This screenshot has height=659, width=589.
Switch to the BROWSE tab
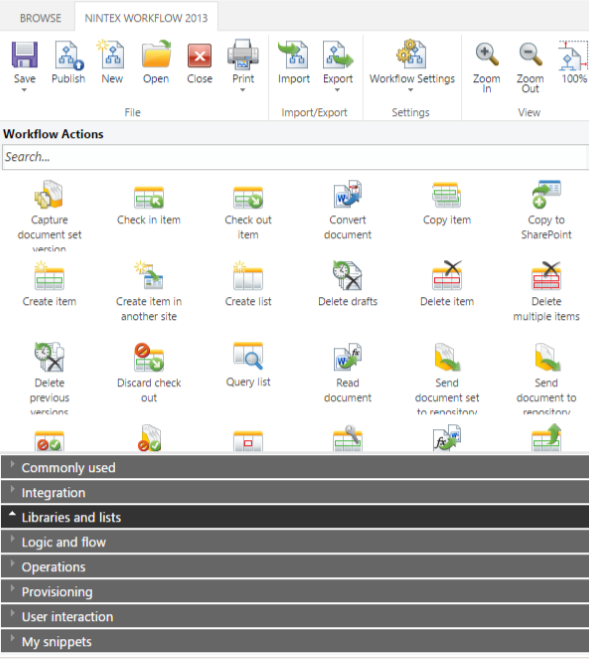[x=40, y=18]
